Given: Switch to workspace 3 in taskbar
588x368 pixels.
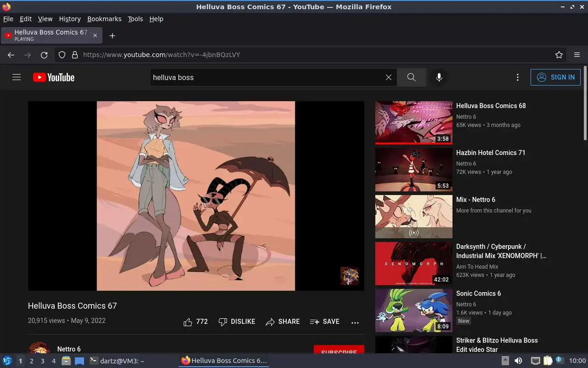Looking at the screenshot, I should click(x=42, y=361).
